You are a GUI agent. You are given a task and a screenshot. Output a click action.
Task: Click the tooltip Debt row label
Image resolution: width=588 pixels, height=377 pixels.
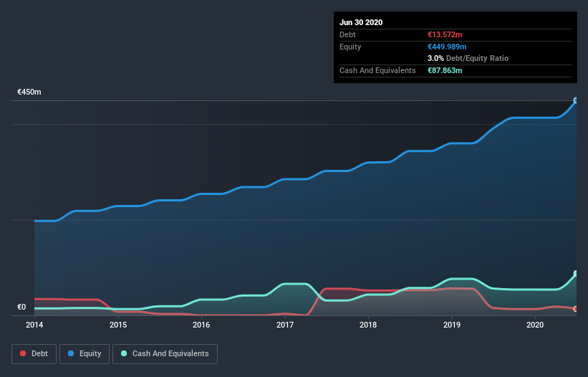(x=347, y=34)
